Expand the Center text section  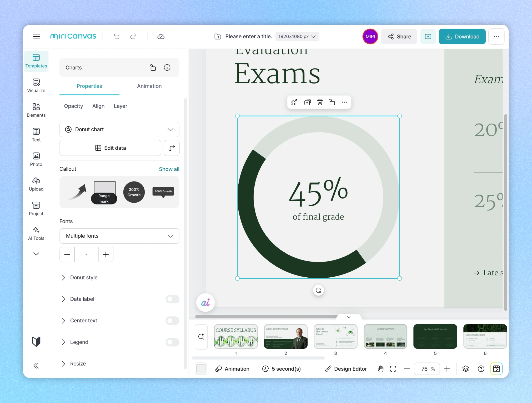[x=79, y=321]
